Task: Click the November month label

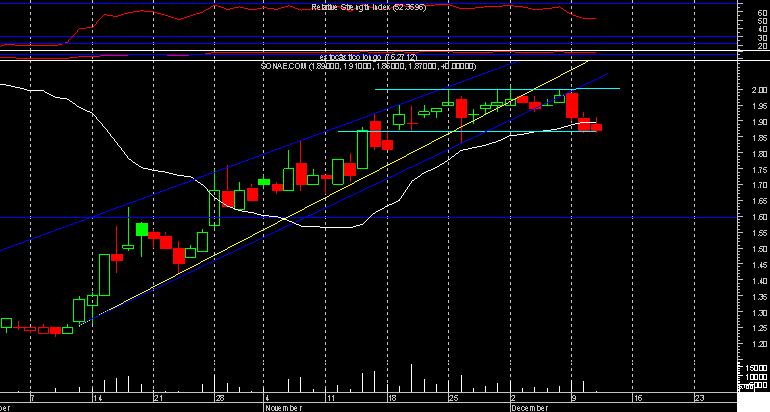Action: (x=283, y=408)
